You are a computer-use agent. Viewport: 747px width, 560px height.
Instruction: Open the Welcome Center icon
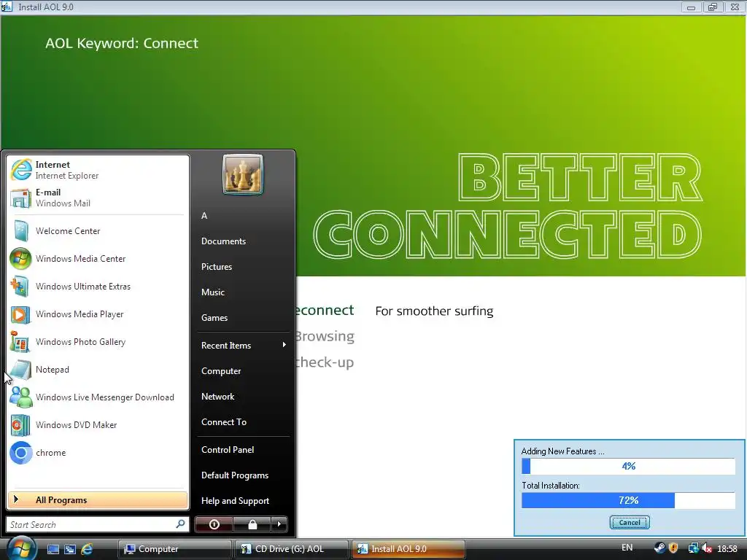[x=20, y=231]
